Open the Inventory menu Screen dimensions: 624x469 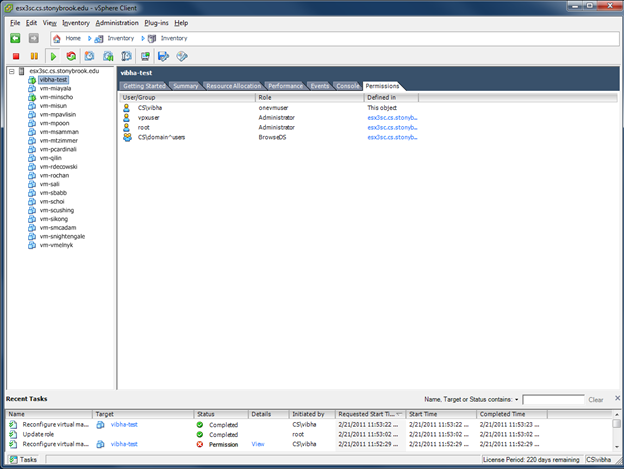(x=76, y=23)
